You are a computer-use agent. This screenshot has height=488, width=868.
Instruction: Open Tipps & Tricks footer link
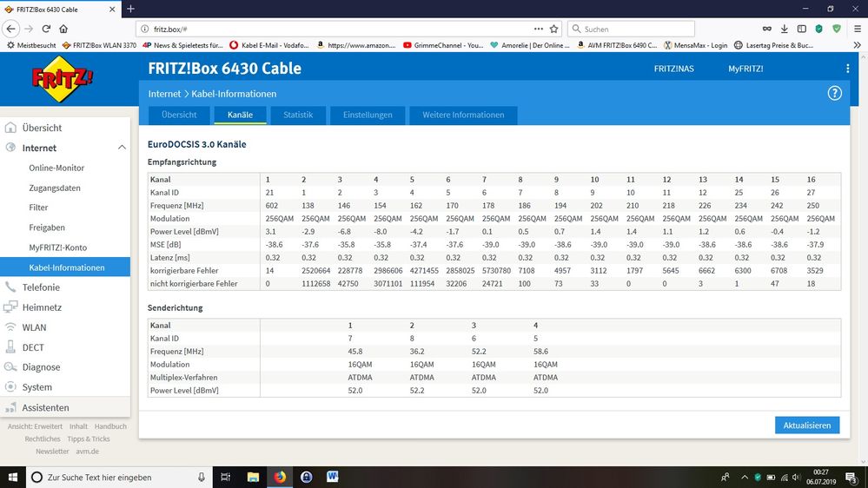coord(89,439)
